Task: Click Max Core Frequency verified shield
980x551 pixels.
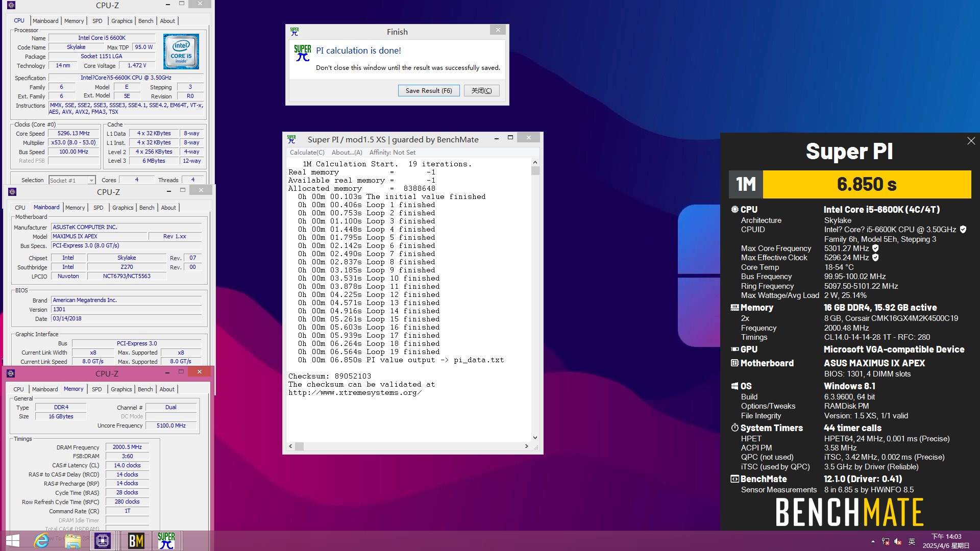Action: pyautogui.click(x=875, y=248)
